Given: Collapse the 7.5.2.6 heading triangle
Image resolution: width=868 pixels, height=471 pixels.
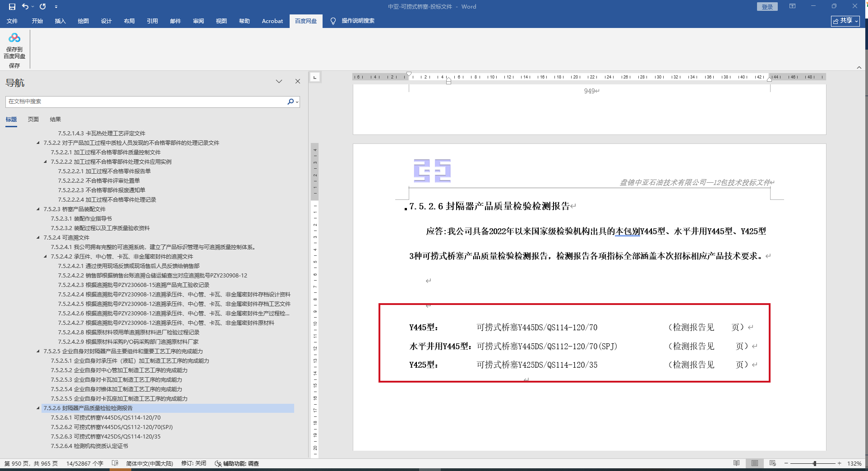Looking at the screenshot, I should [38, 408].
